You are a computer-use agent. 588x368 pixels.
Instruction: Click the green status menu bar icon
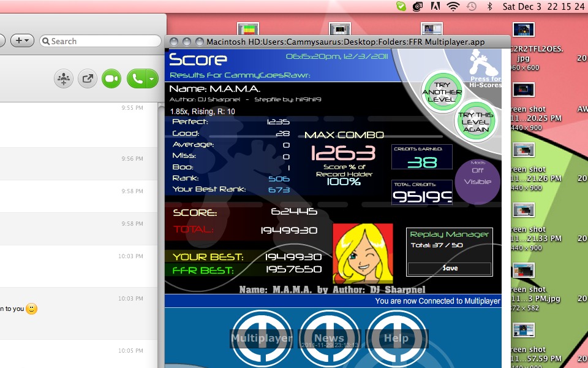point(401,6)
